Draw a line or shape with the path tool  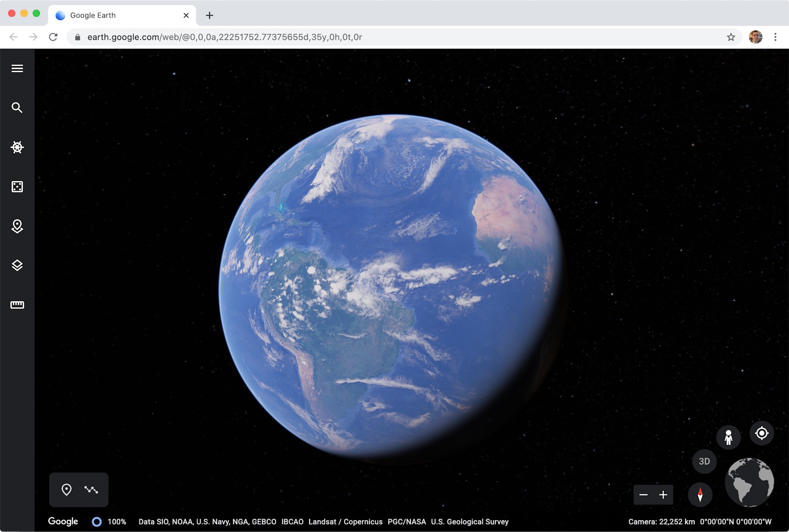tap(91, 490)
